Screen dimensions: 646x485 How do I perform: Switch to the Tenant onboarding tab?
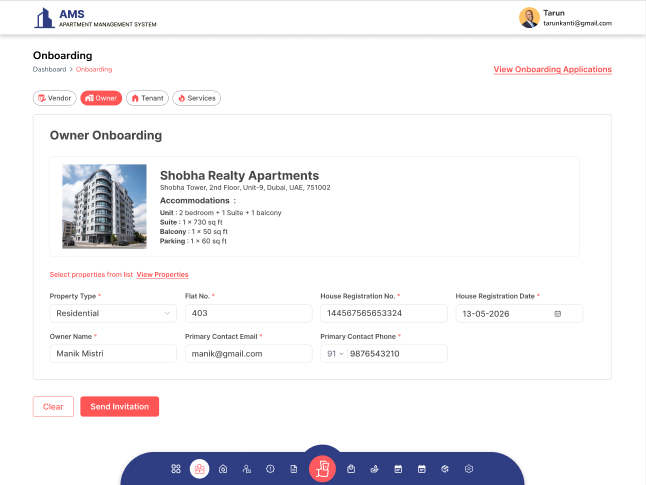(147, 98)
